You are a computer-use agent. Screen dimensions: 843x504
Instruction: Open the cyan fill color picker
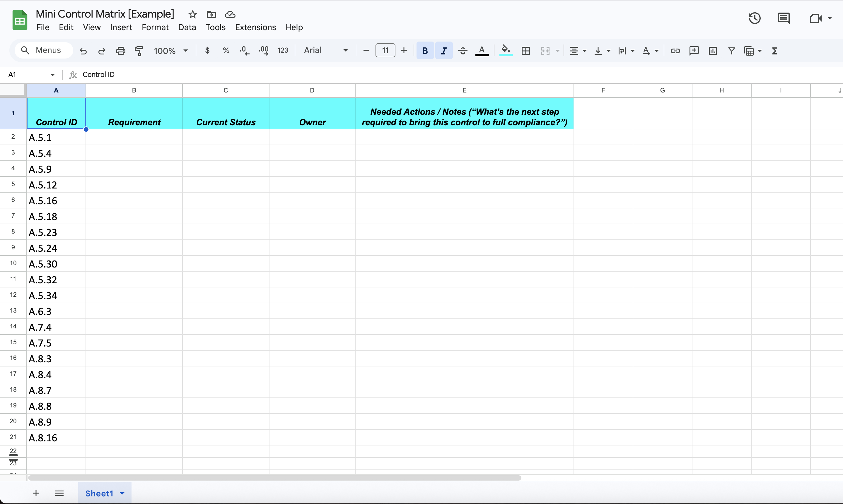click(506, 51)
